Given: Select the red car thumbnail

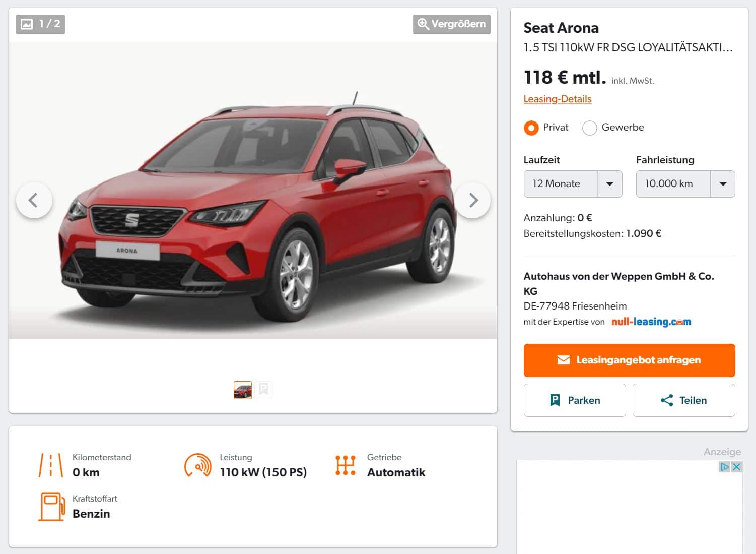Looking at the screenshot, I should tap(243, 390).
